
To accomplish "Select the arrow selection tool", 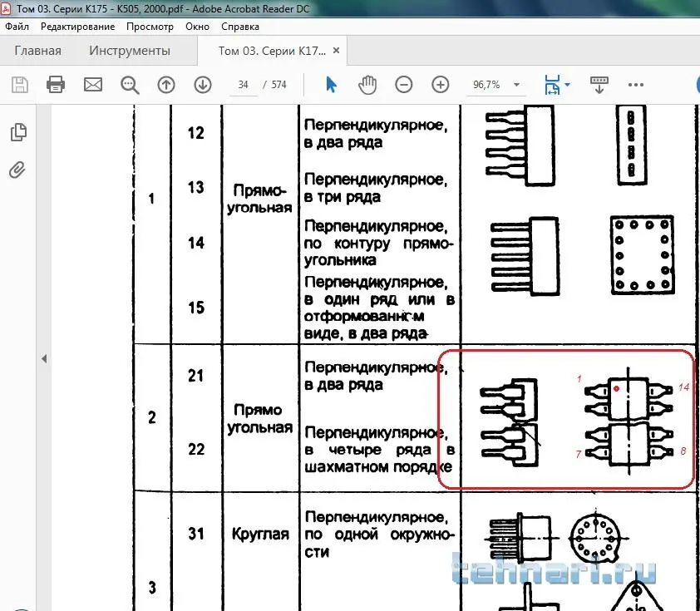I will point(331,84).
